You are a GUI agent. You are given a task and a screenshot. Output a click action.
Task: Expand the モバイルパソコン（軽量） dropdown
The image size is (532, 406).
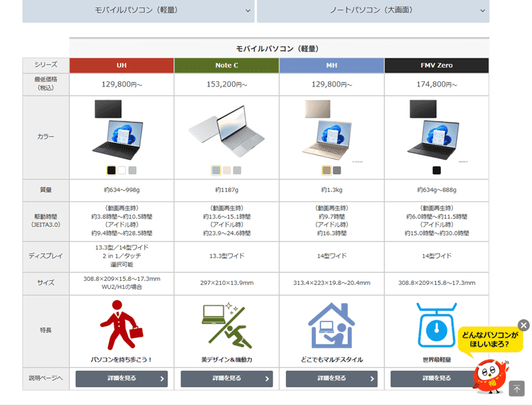138,11
